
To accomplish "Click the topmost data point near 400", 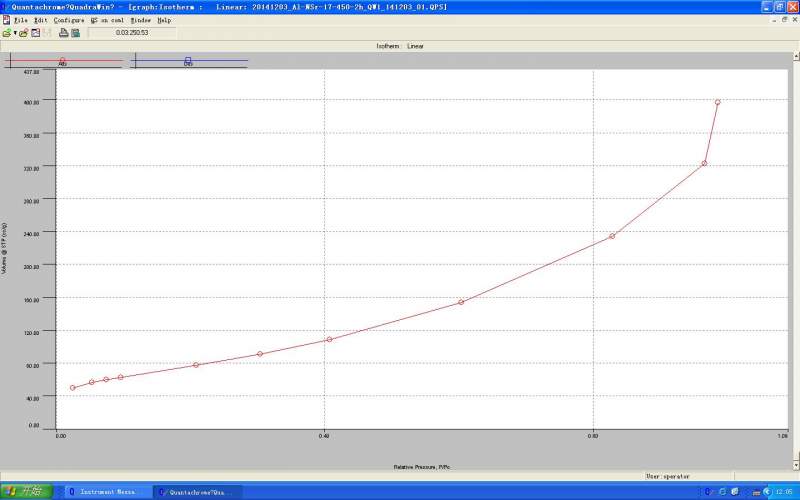I will (717, 102).
